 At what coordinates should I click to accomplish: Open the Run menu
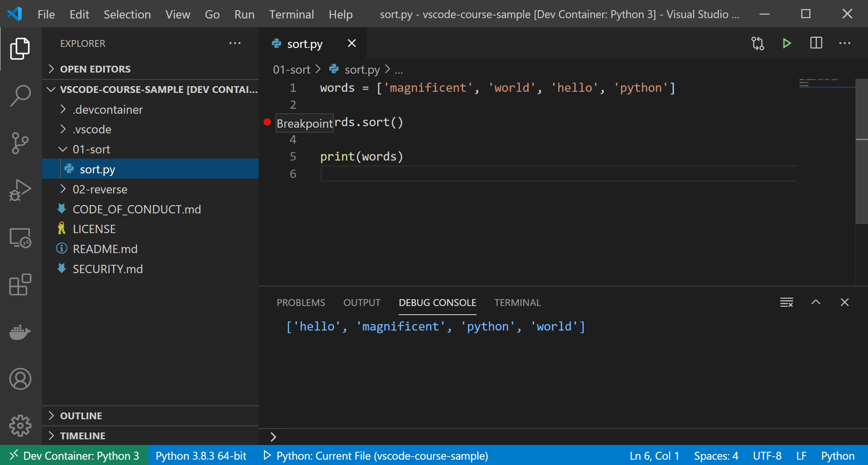tap(244, 14)
